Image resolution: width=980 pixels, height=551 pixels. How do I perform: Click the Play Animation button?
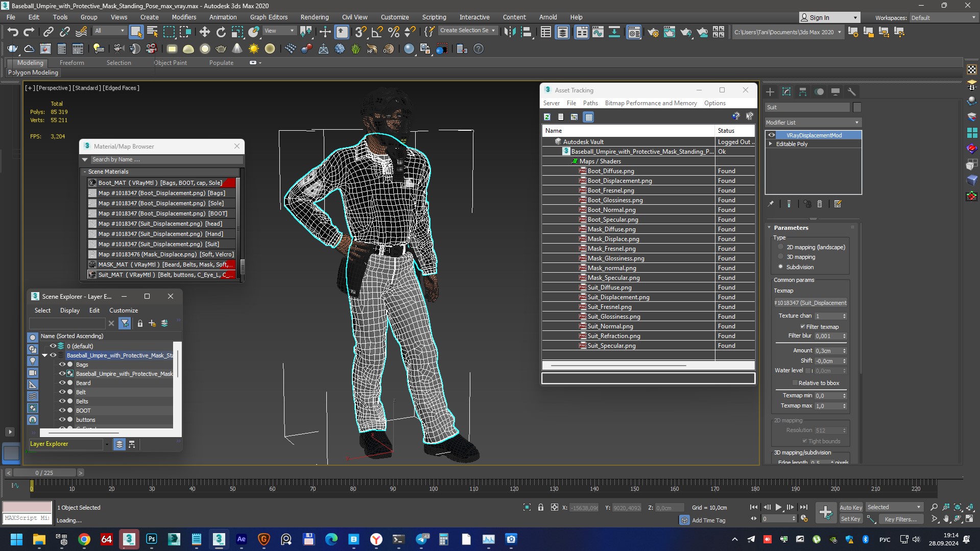[x=778, y=507]
